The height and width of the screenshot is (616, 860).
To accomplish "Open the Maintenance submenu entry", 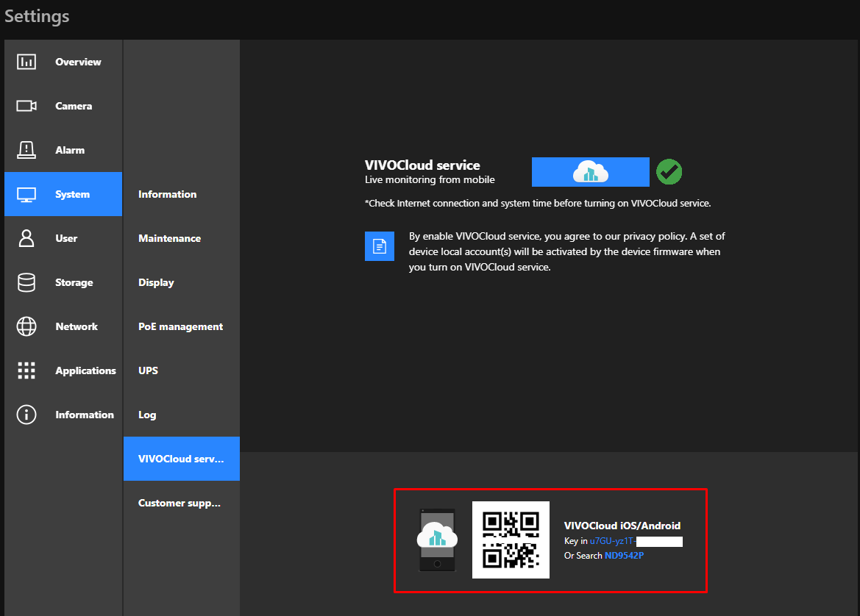I will coord(169,238).
